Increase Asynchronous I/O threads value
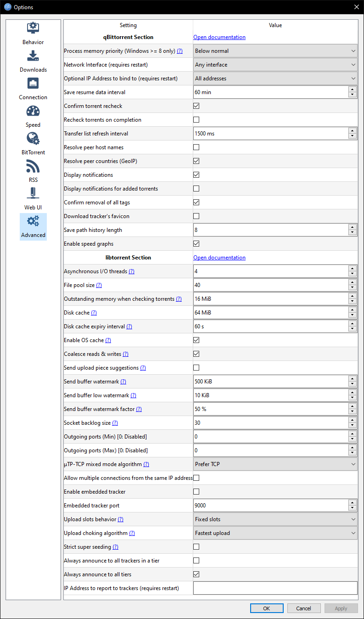Image resolution: width=364 pixels, height=619 pixels. (353, 268)
